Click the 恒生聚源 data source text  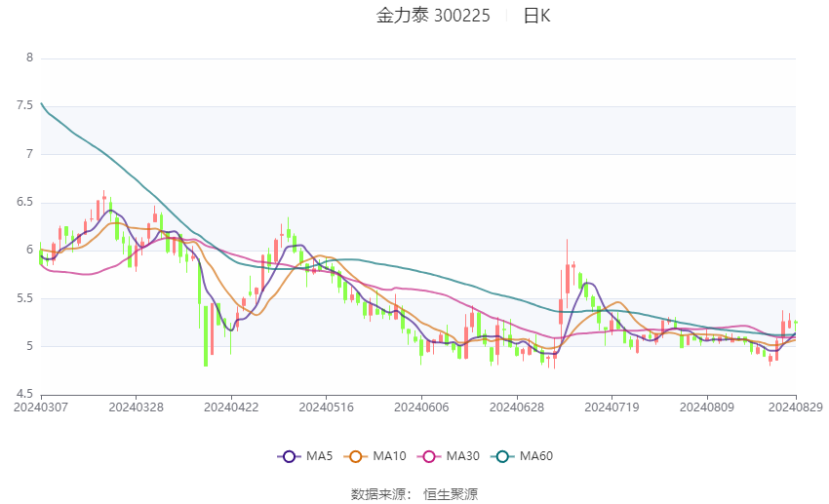coord(451,494)
